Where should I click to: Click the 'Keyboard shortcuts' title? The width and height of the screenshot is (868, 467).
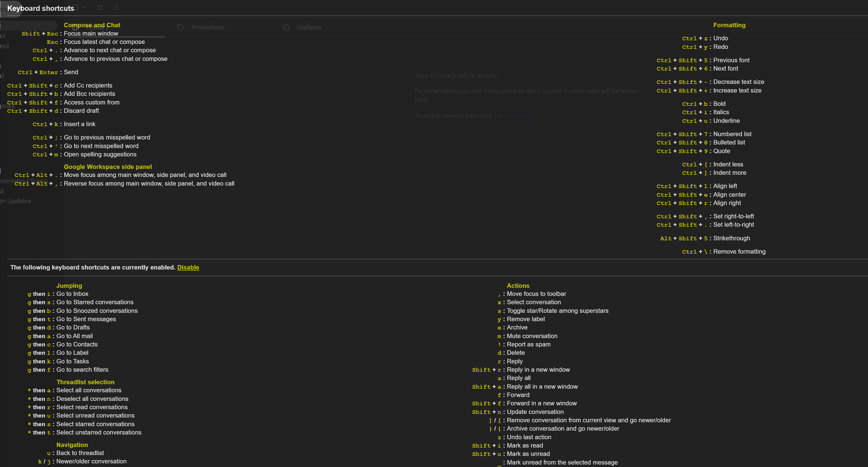(x=40, y=8)
